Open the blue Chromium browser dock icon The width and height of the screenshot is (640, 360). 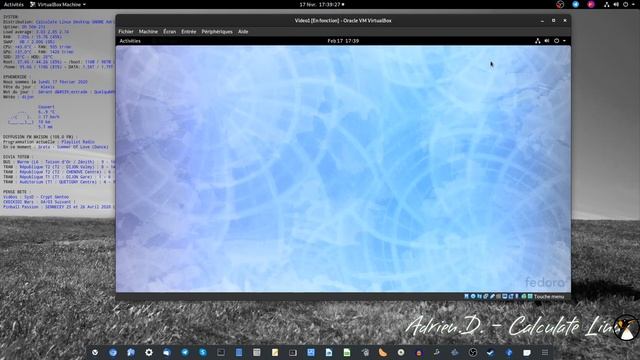[x=113, y=353]
